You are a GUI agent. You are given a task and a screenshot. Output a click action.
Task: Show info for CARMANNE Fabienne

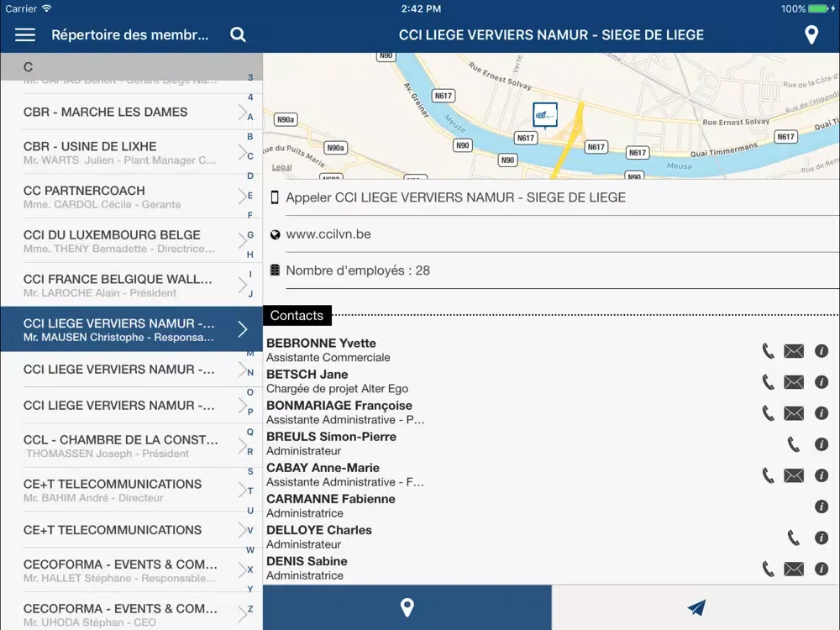[x=822, y=507]
